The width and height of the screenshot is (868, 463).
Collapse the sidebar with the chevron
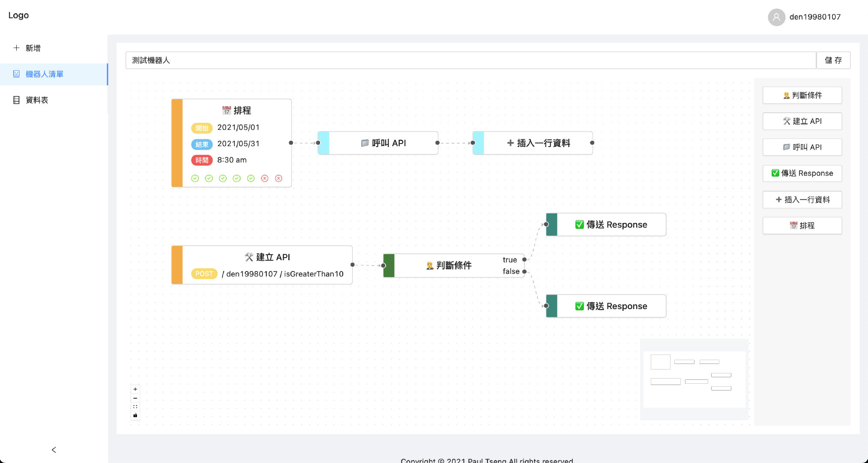pyautogui.click(x=54, y=450)
